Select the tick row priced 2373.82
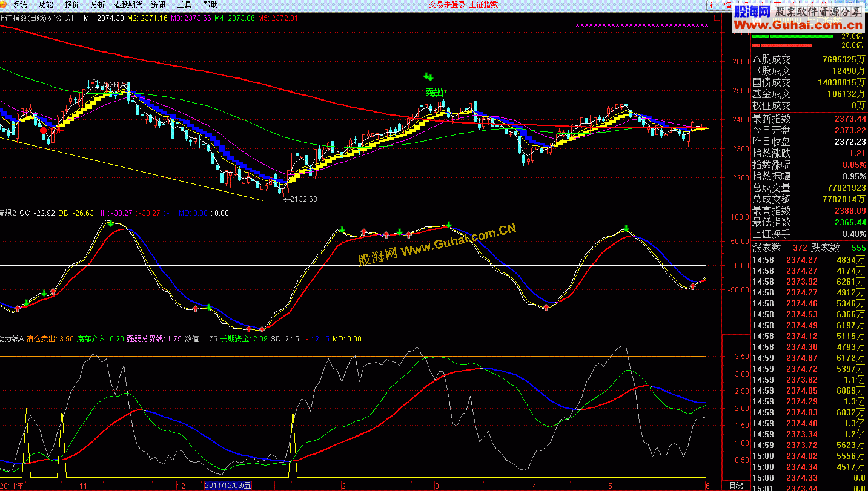 (809, 380)
